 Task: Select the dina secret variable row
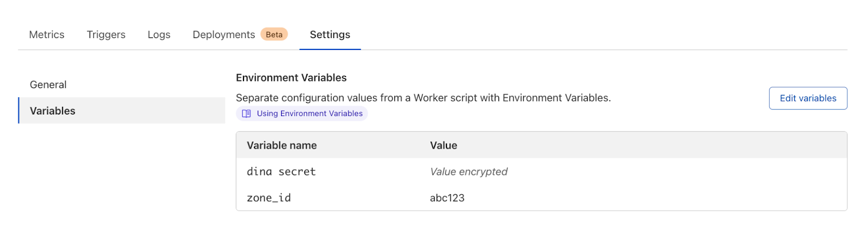point(541,171)
